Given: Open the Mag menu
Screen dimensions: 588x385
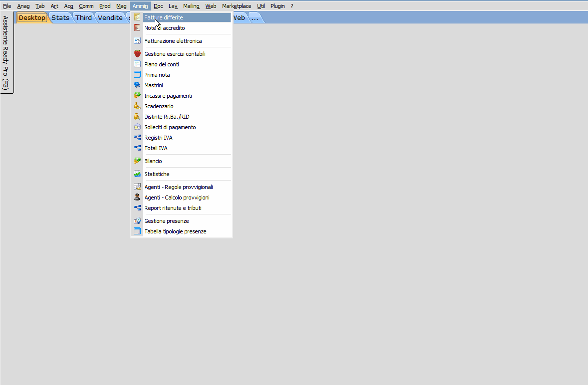Looking at the screenshot, I should pos(121,6).
